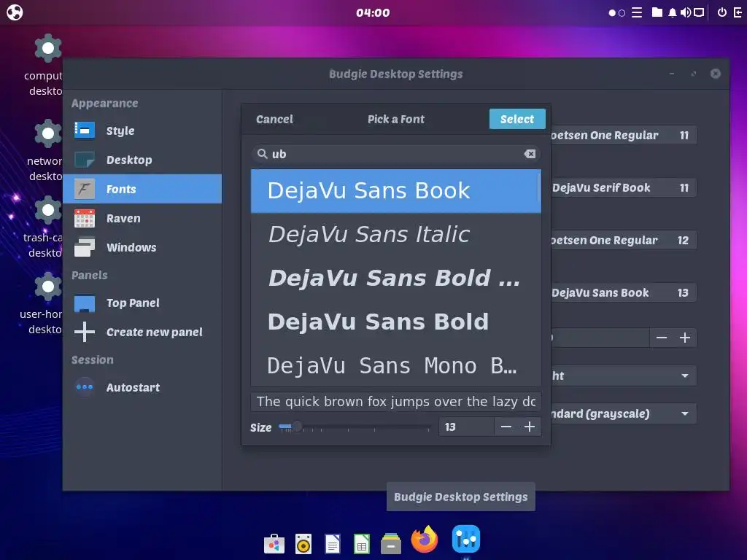Click Budgie Desktop Settings mixer icon in dock
747x560 pixels.
[x=466, y=539]
